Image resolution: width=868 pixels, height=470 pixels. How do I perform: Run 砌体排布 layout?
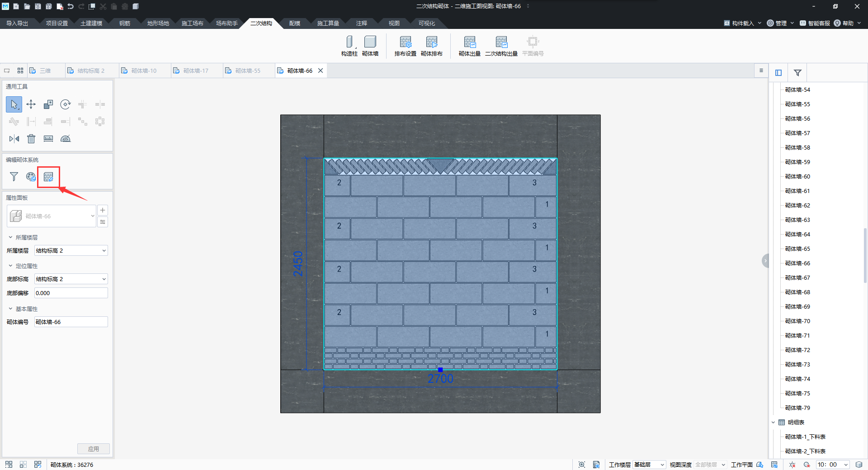pos(432,46)
